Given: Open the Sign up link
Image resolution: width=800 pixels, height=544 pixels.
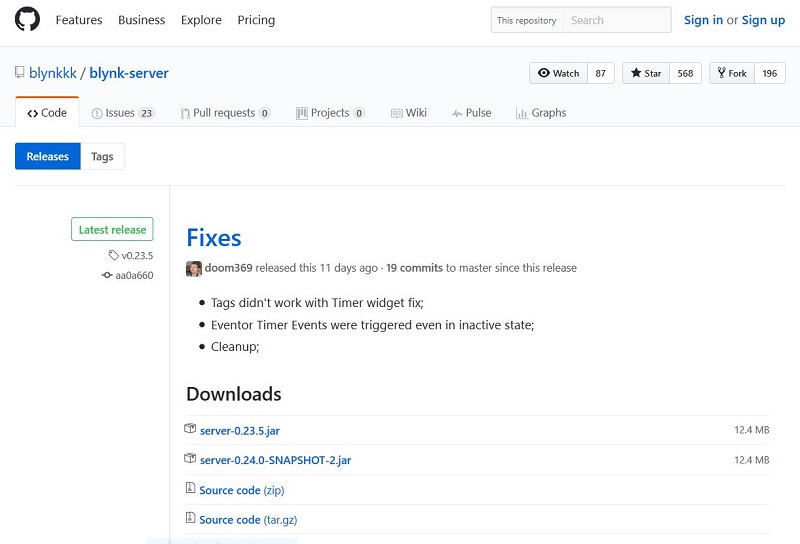Looking at the screenshot, I should 763,20.
